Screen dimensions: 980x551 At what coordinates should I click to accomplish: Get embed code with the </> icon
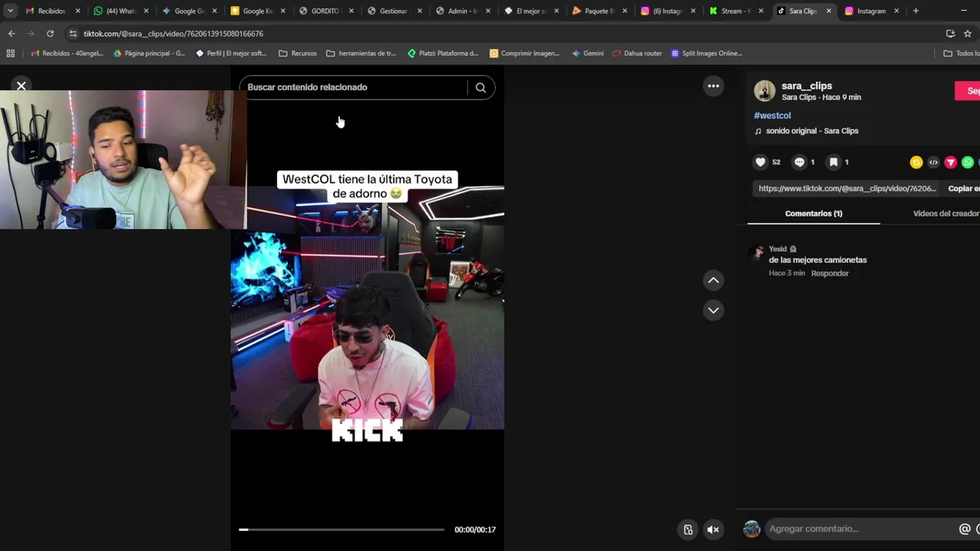(x=933, y=162)
